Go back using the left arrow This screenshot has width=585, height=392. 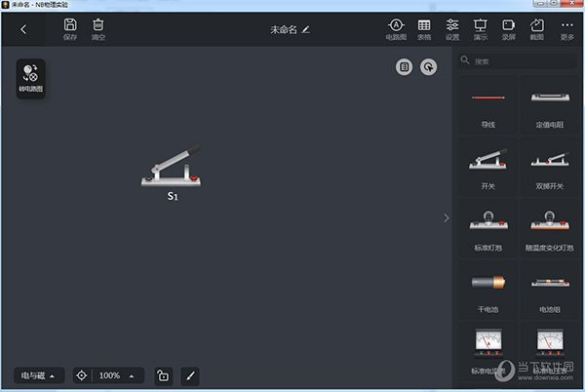(x=23, y=29)
